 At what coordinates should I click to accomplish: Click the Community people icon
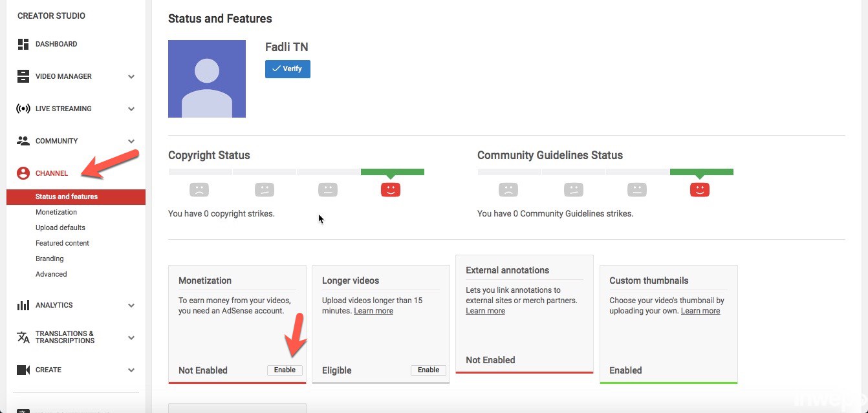[x=23, y=141]
